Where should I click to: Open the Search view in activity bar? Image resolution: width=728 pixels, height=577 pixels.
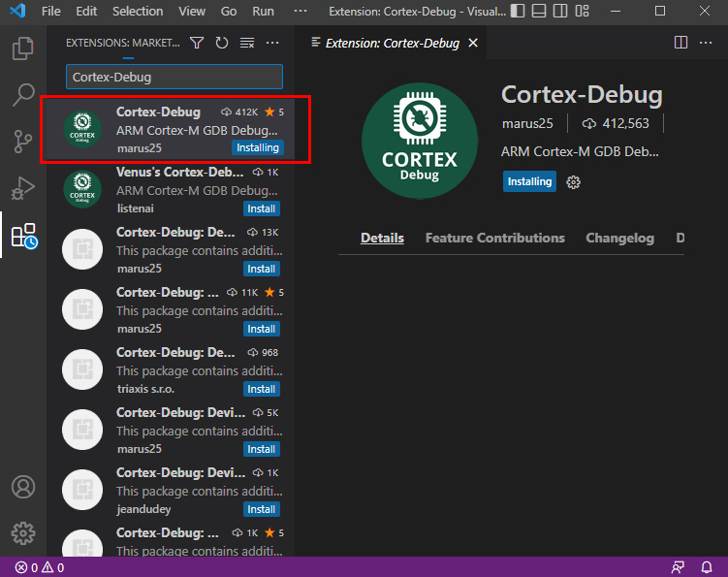pos(23,95)
